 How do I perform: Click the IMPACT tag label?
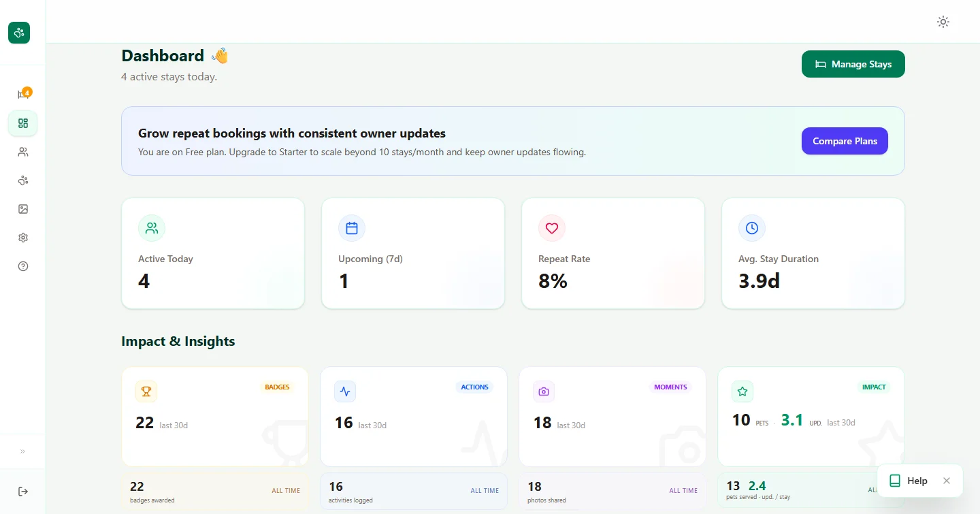(874, 387)
